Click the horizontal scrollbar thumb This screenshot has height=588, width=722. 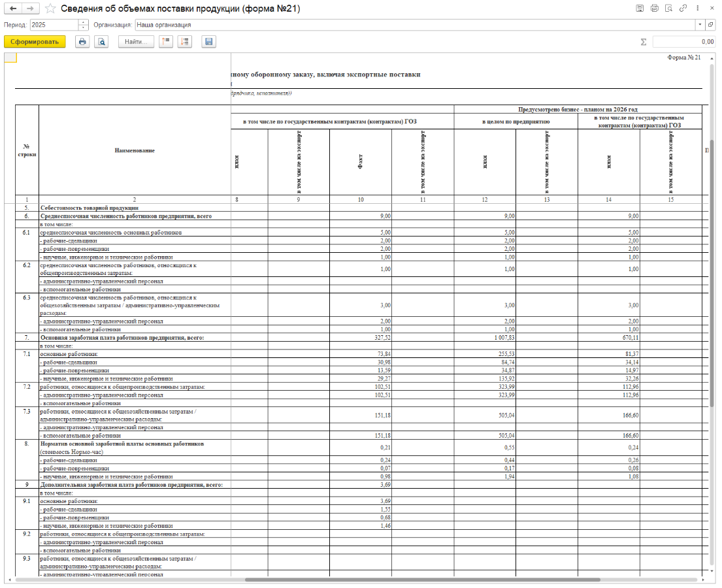point(422,580)
